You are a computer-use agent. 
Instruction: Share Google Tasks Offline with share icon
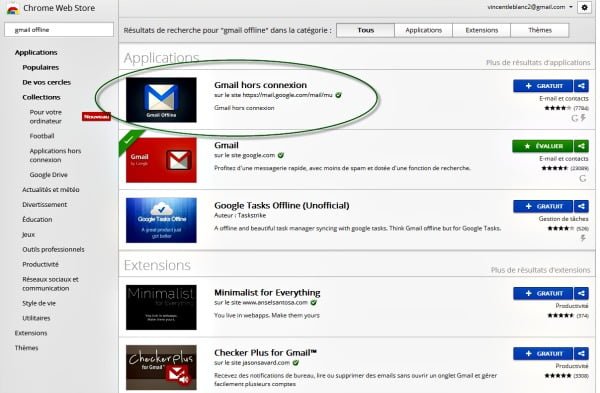pyautogui.click(x=581, y=206)
